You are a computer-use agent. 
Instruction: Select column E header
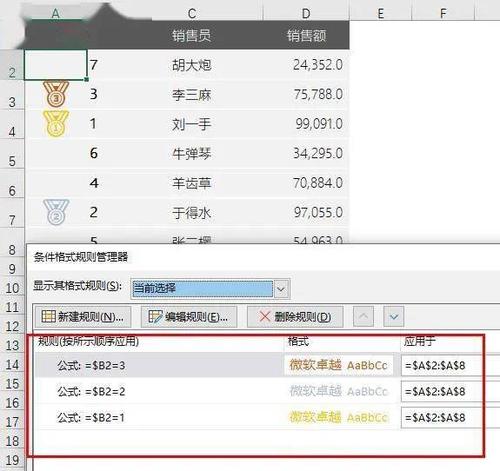pos(381,13)
